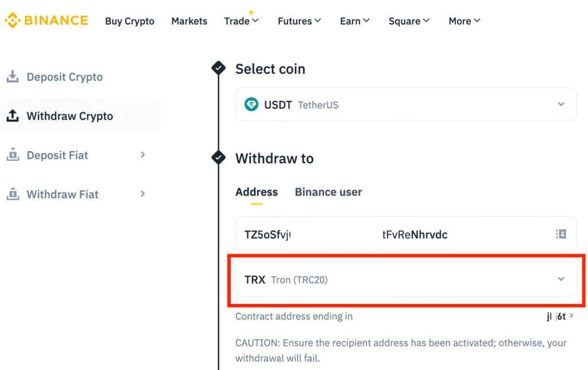Screen dimensions: 588x370
Task: Select the Address tab
Action: (x=257, y=192)
